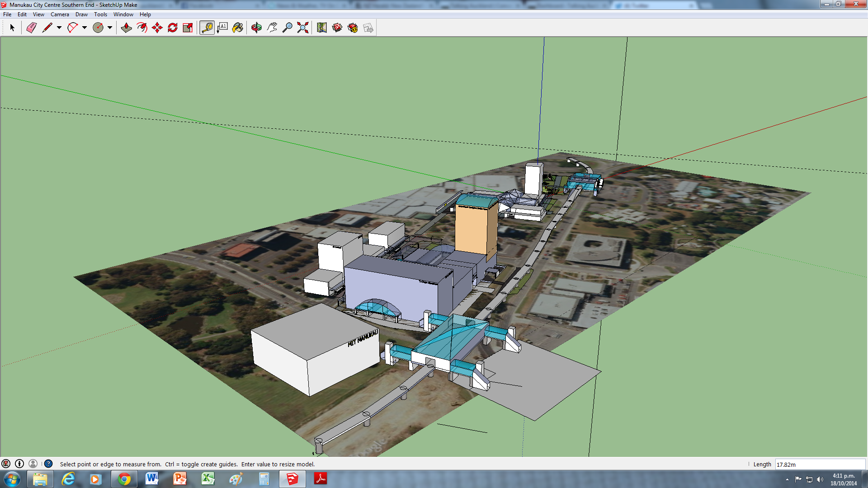Select the Rotate tool
The height and width of the screenshot is (488, 868).
pos(173,28)
